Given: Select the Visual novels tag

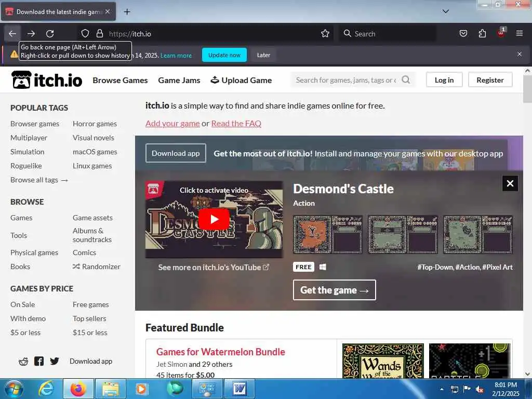Looking at the screenshot, I should click(94, 138).
